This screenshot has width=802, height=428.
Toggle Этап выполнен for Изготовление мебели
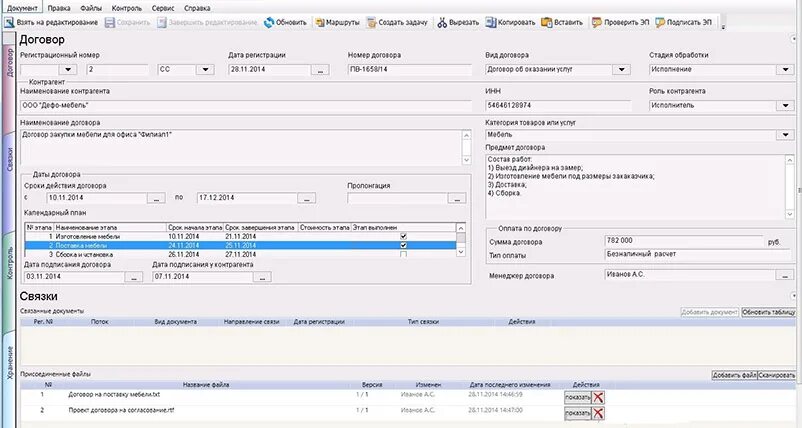[x=404, y=236]
